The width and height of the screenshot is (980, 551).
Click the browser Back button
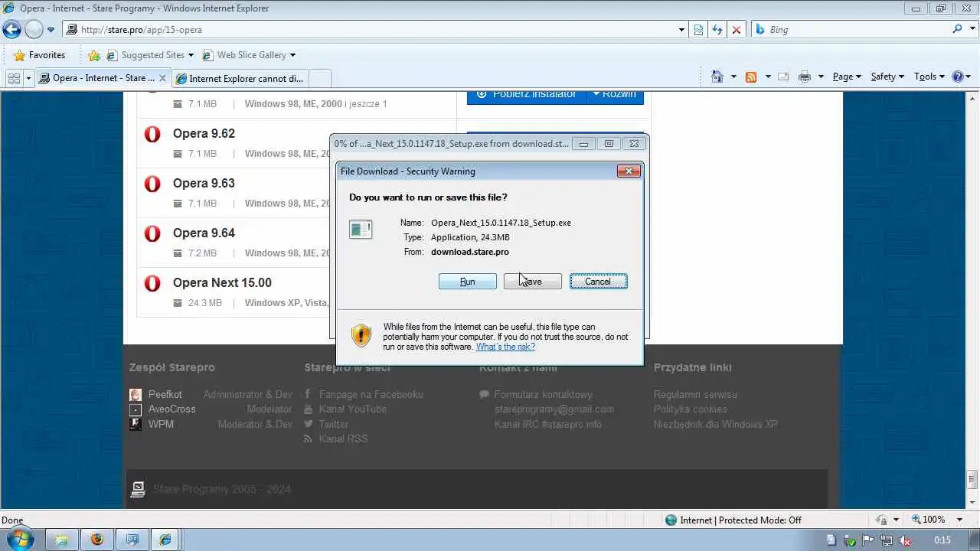pyautogui.click(x=11, y=30)
